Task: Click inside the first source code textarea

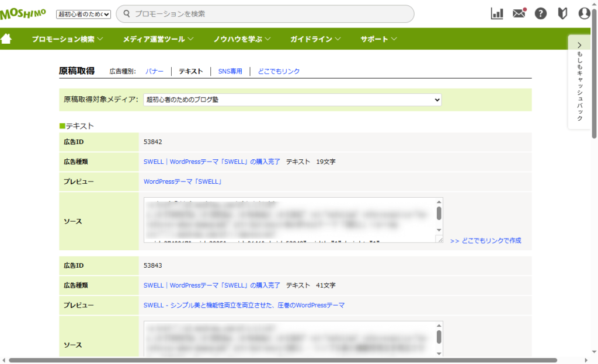Action: coord(290,220)
